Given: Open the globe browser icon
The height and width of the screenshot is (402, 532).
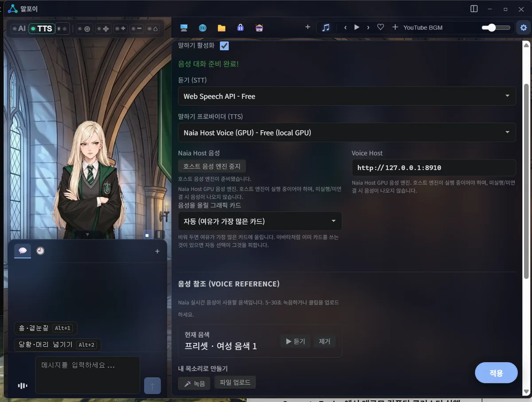Looking at the screenshot, I should point(203,27).
